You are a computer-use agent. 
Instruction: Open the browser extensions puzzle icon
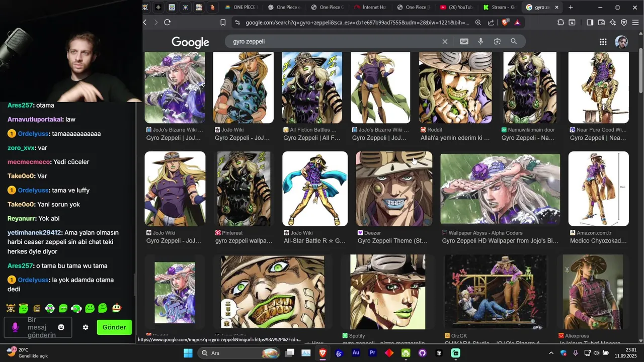(560, 22)
